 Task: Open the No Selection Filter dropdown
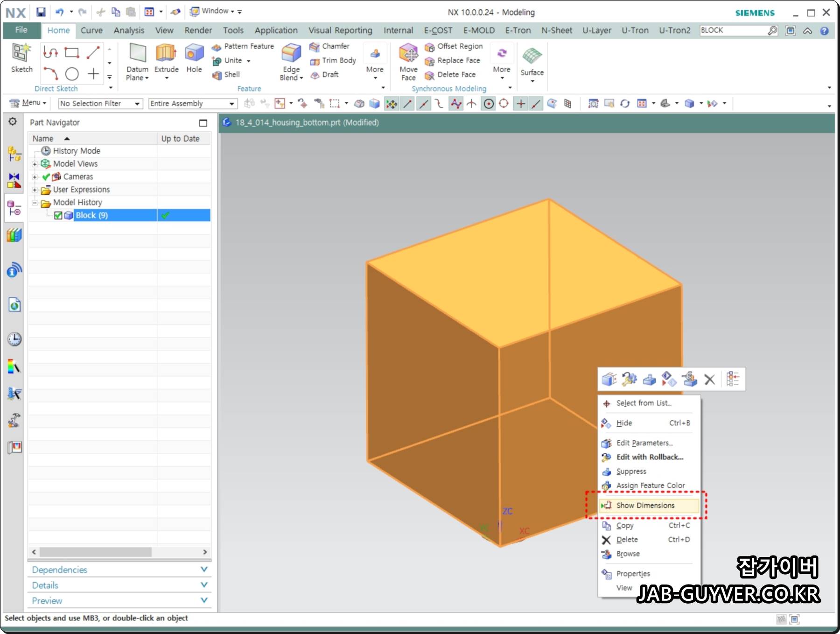100,104
